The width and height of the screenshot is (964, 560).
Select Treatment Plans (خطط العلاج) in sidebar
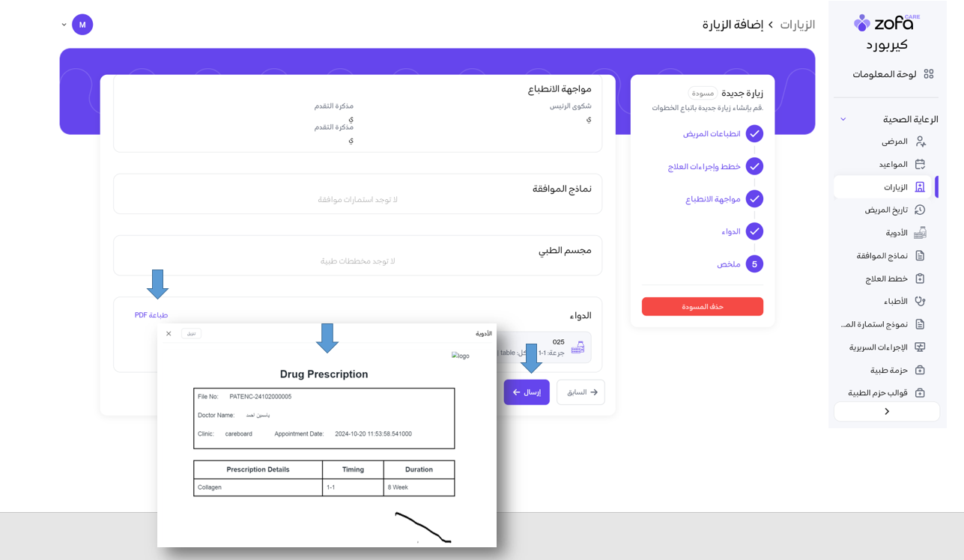886,279
